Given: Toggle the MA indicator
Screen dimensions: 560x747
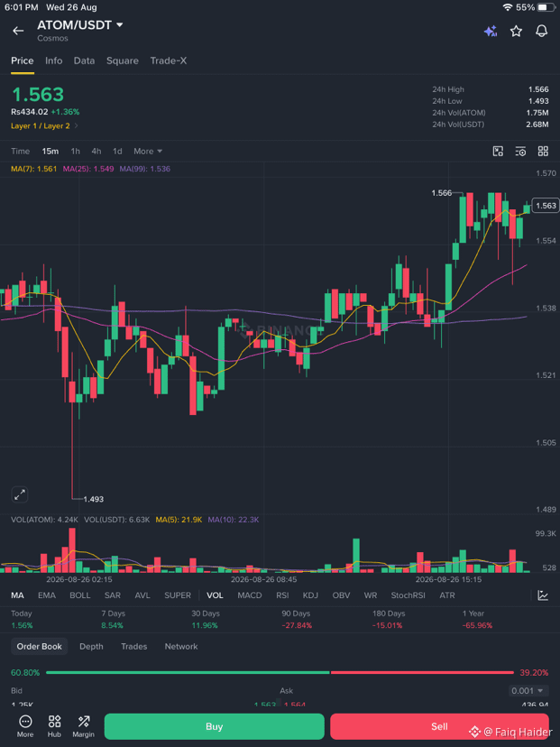Looking at the screenshot, I should coord(17,595).
